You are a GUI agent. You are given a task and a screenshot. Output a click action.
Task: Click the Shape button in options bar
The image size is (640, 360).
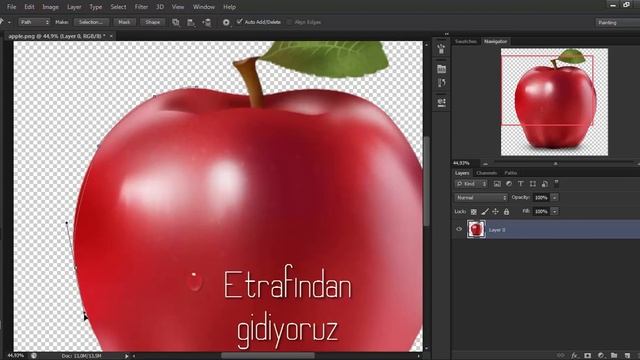click(x=153, y=22)
